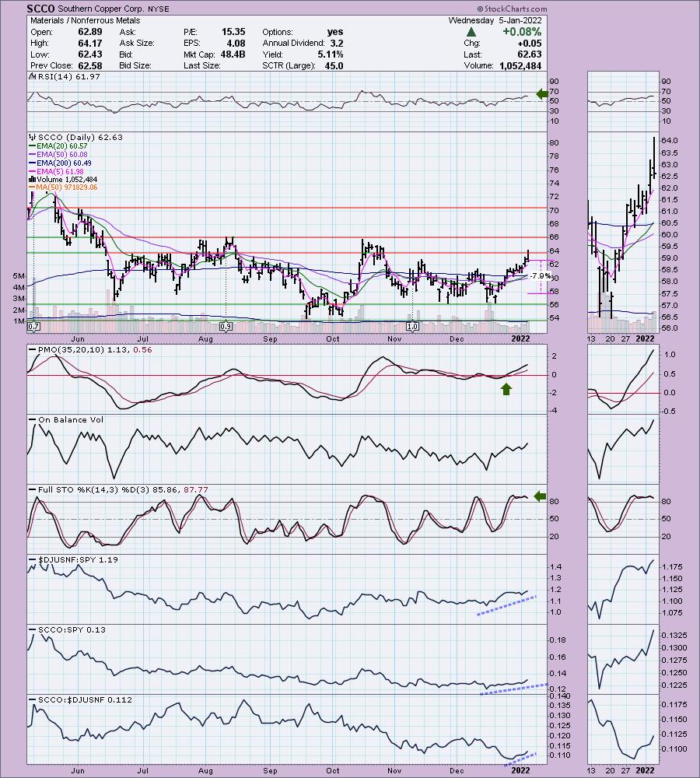
Task: Open the StockCharts.com copyright link
Action: [512, 9]
